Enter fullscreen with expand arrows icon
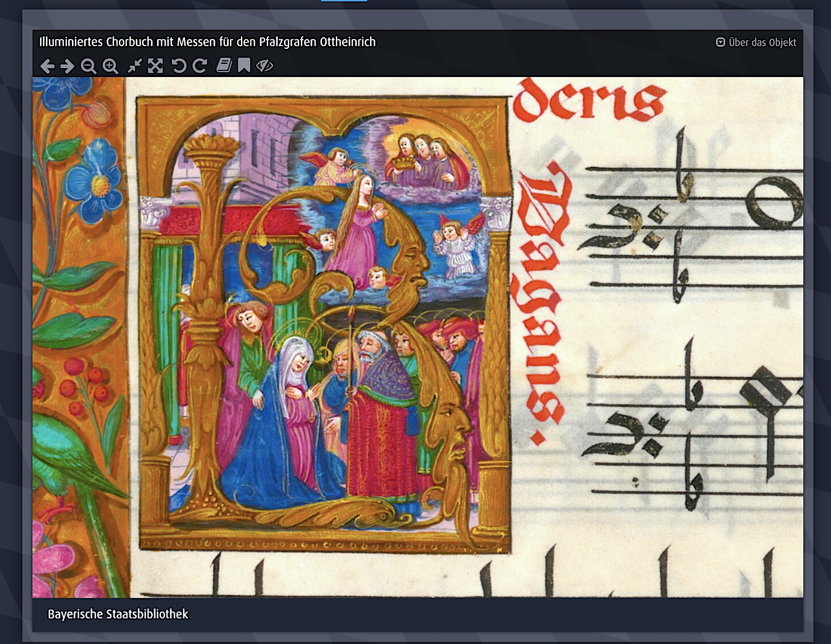 click(155, 66)
